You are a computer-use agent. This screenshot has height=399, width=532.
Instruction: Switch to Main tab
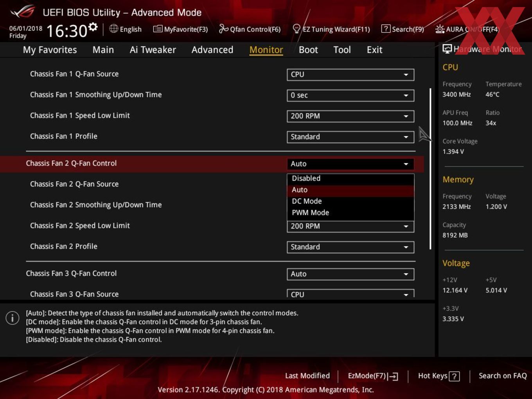[x=103, y=50]
